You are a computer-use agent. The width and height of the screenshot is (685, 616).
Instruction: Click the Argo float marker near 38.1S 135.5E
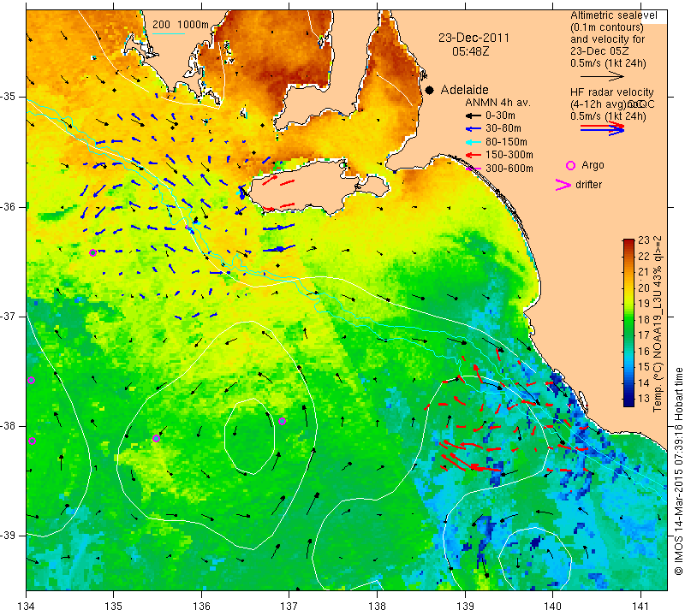157,438
